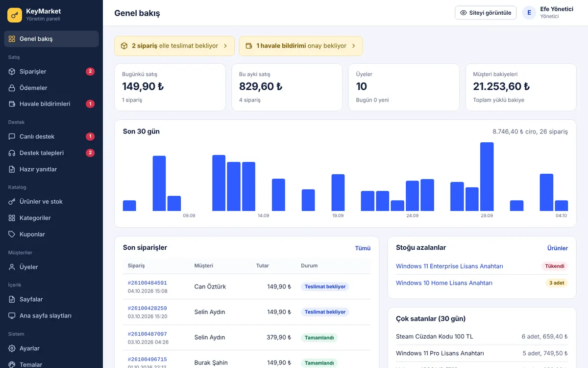Click the Canlı destek chat bubble icon
The image size is (588, 368).
coord(12,136)
